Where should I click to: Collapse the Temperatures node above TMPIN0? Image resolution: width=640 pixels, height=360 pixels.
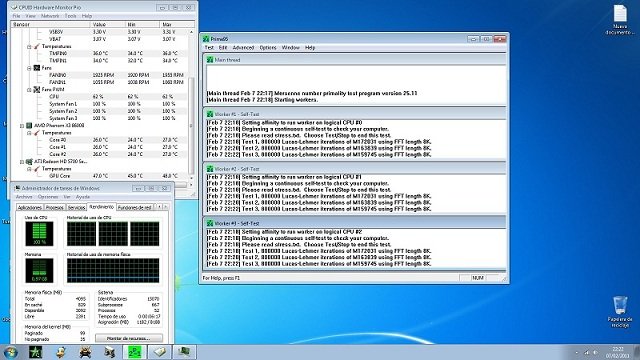click(29, 47)
